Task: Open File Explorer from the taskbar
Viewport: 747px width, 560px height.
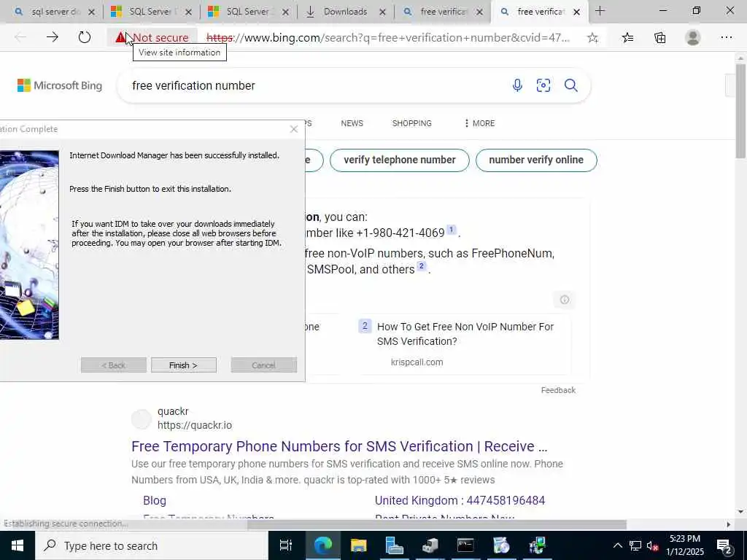Action: click(358, 545)
